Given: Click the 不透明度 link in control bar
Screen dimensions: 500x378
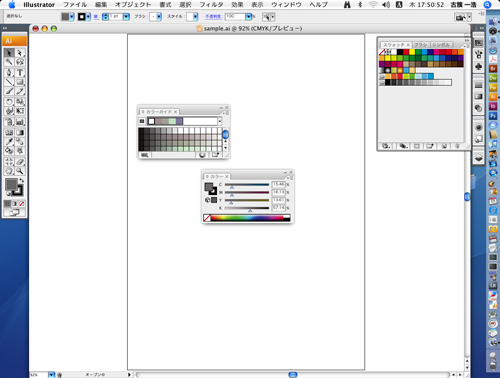Looking at the screenshot, I should 213,17.
